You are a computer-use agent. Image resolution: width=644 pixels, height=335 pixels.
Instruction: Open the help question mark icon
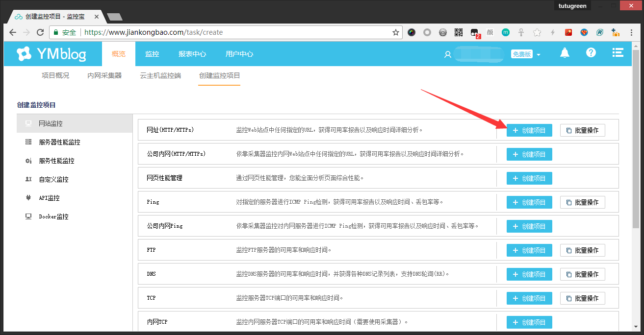591,52
